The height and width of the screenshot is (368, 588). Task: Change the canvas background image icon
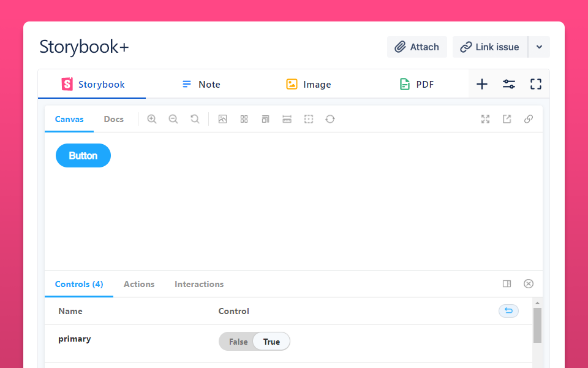pos(222,119)
